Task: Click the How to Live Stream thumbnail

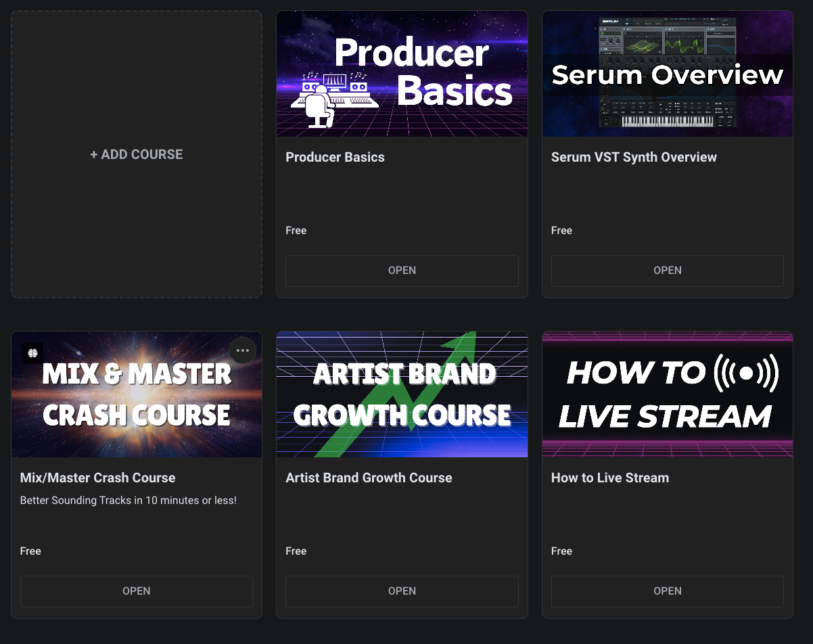Action: click(x=668, y=394)
